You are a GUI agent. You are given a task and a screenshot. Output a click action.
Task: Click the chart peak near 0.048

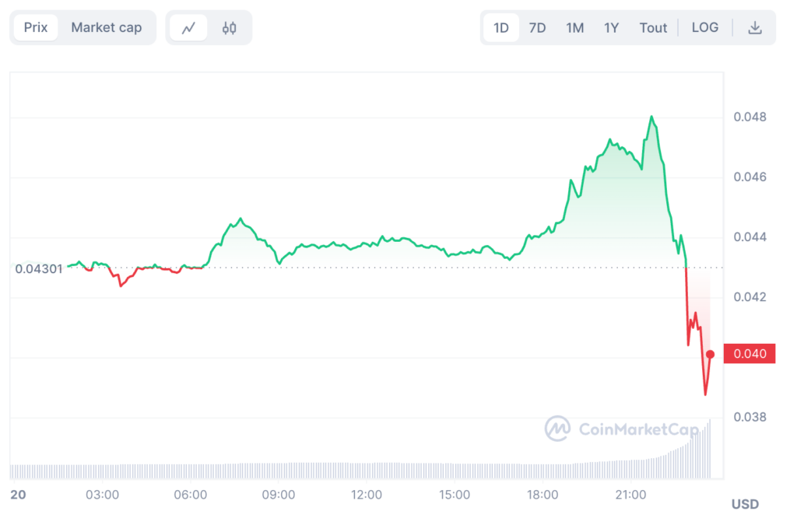(651, 117)
